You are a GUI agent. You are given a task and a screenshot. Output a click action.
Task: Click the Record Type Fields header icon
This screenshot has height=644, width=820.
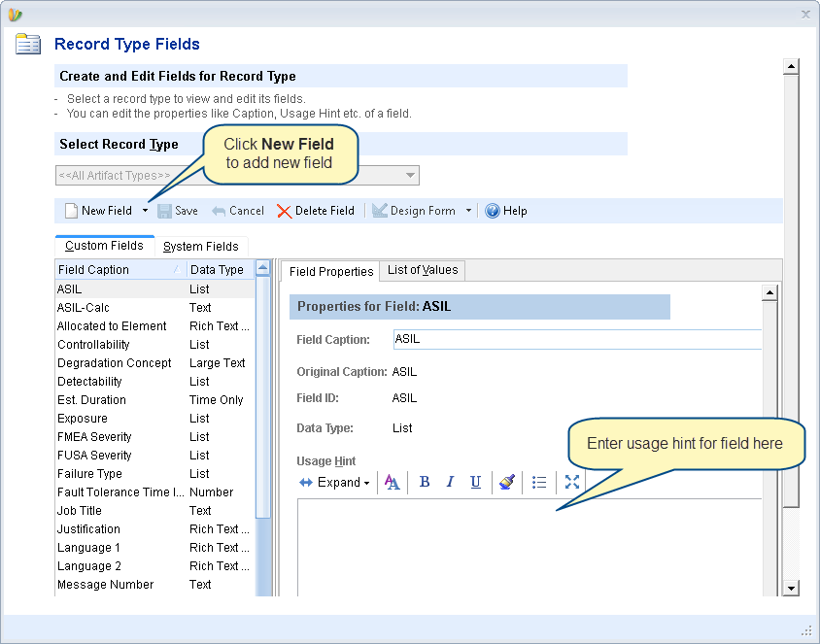point(28,44)
